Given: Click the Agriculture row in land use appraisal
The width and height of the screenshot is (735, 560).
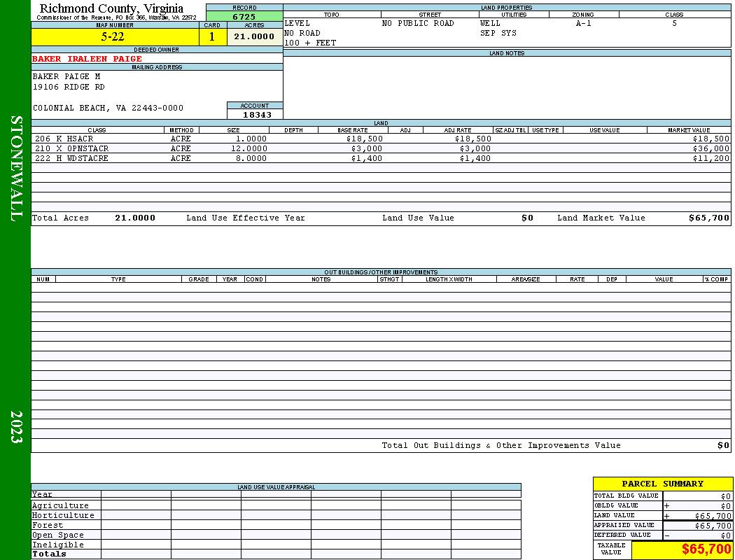Looking at the screenshot, I should pos(276,505).
